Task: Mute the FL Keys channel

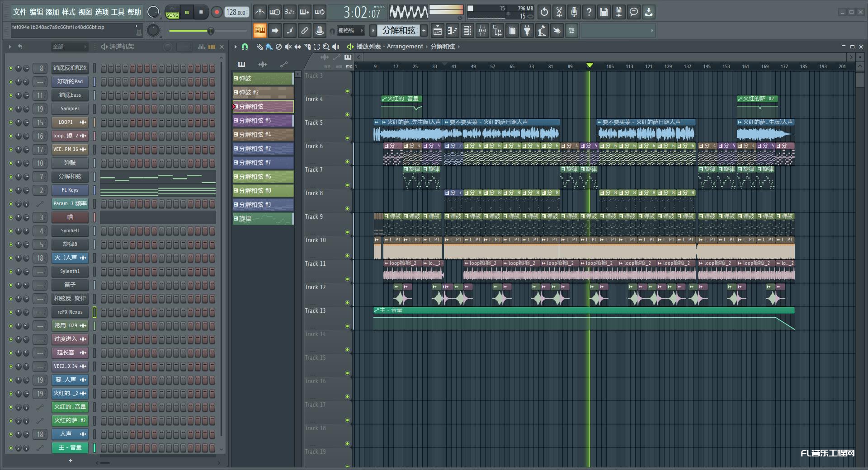Action: click(x=11, y=190)
